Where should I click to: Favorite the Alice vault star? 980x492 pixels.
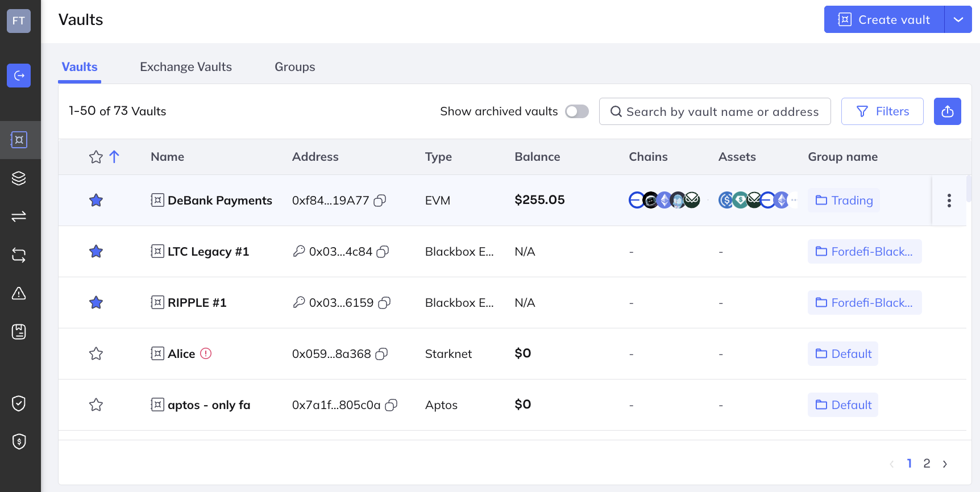(x=96, y=353)
